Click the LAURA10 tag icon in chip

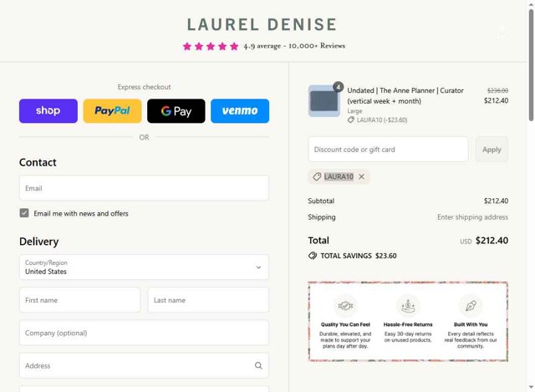[317, 176]
